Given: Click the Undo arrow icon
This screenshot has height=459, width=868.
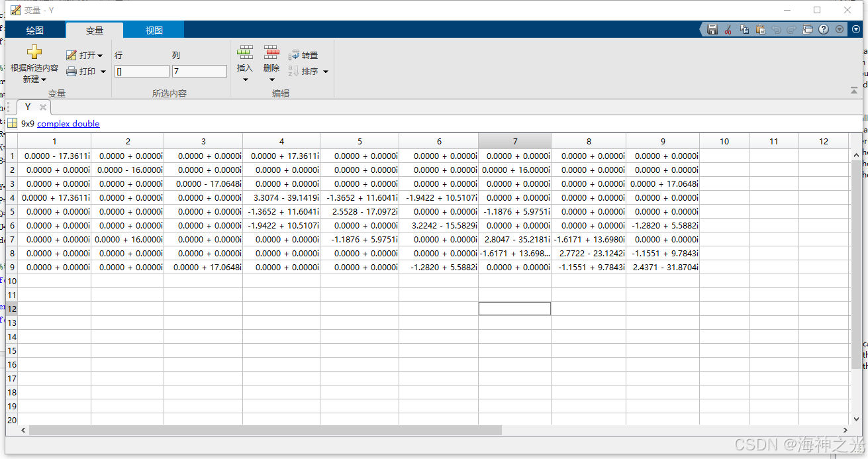Looking at the screenshot, I should point(776,29).
